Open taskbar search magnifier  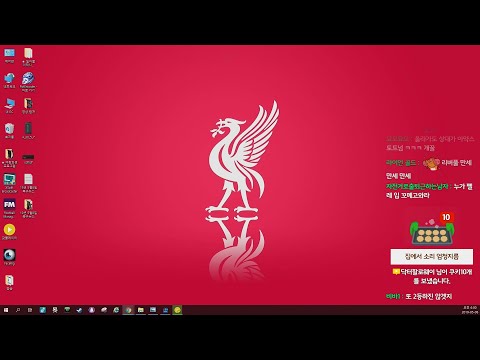tap(18, 310)
